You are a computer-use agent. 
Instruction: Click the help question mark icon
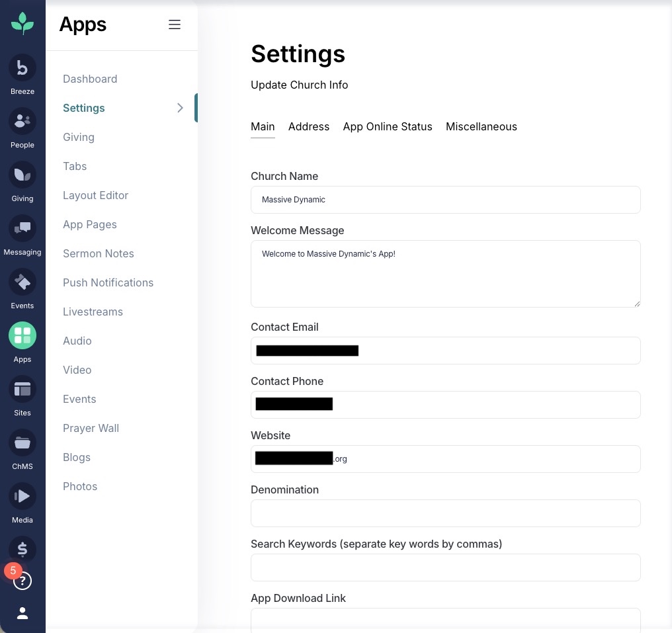click(x=23, y=581)
